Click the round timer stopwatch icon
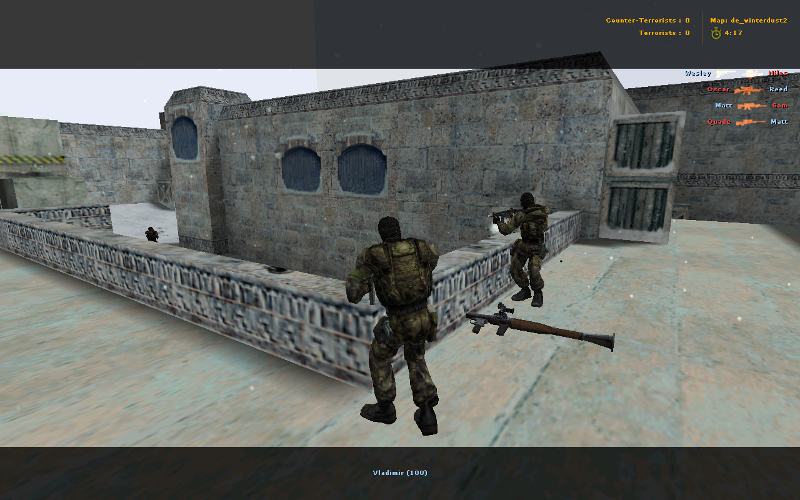Screen dimensions: 800x500 click(x=716, y=33)
